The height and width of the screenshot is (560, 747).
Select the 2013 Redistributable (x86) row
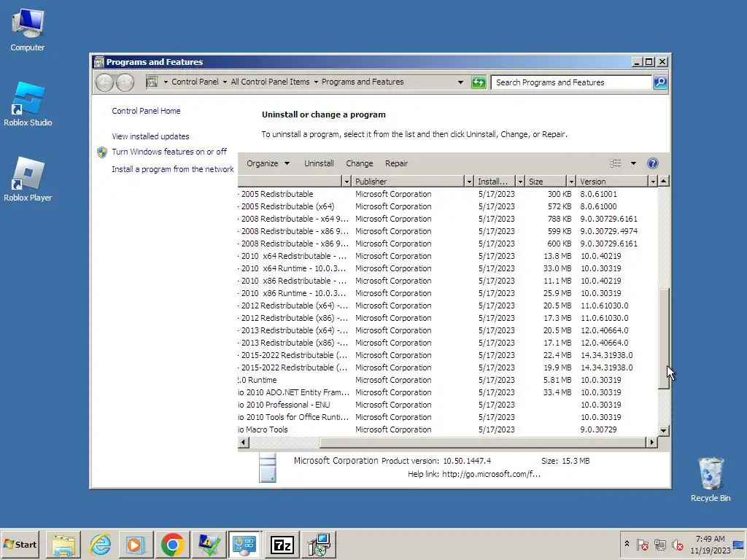click(x=448, y=343)
